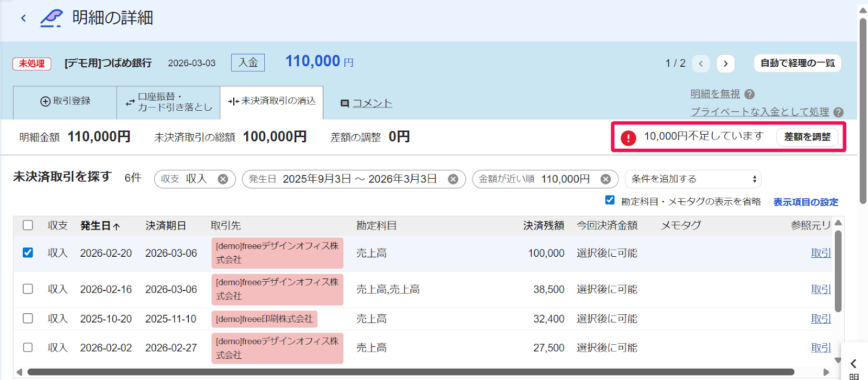868x380 pixels.
Task: Click the メモタグ column header
Action: (x=681, y=225)
